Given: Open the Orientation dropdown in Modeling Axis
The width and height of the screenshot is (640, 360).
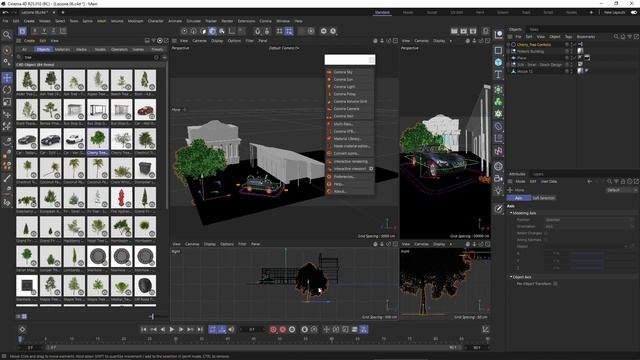Looking at the screenshot, I should pos(589,227).
